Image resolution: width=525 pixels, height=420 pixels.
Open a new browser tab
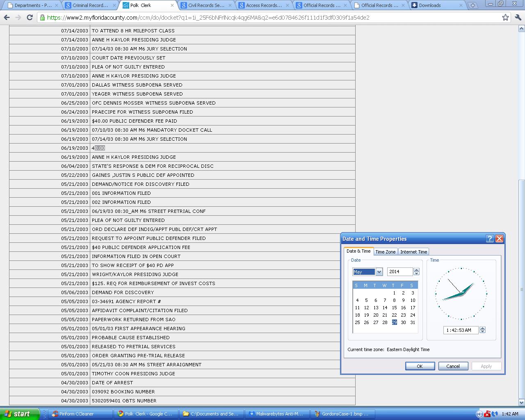pyautogui.click(x=473, y=5)
